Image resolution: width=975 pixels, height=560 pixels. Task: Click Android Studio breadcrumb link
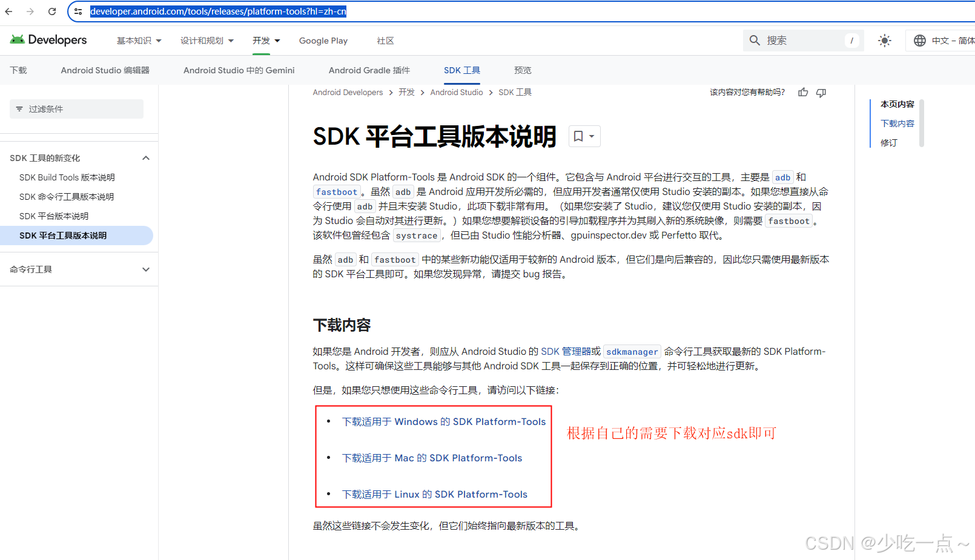point(457,92)
